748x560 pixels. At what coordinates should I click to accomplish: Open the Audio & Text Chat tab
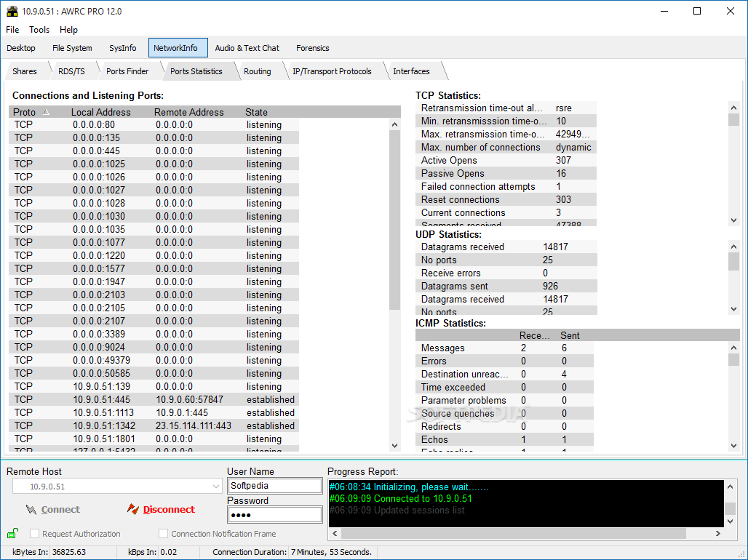[247, 48]
